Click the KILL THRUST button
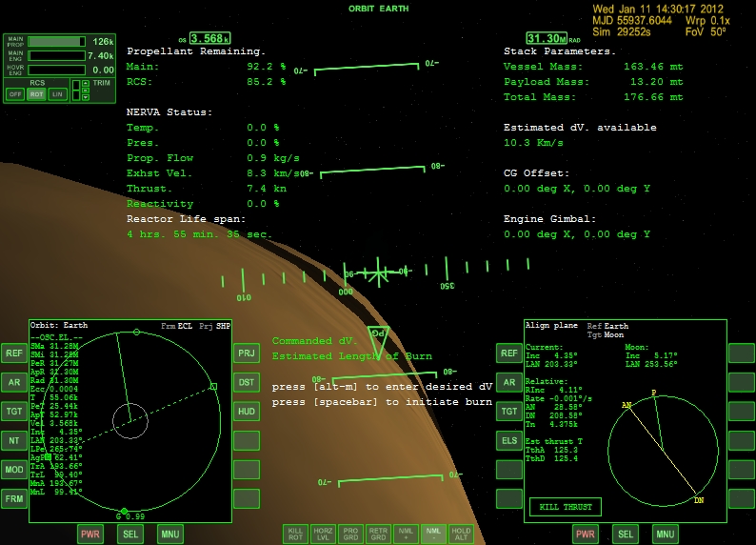Viewport: 756px width, 545px height. coord(566,507)
